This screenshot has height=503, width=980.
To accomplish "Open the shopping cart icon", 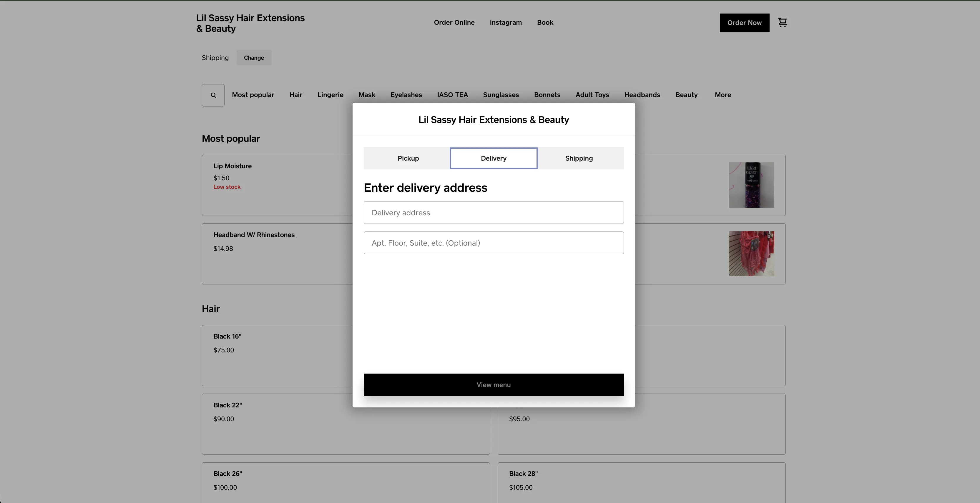I will point(782,22).
